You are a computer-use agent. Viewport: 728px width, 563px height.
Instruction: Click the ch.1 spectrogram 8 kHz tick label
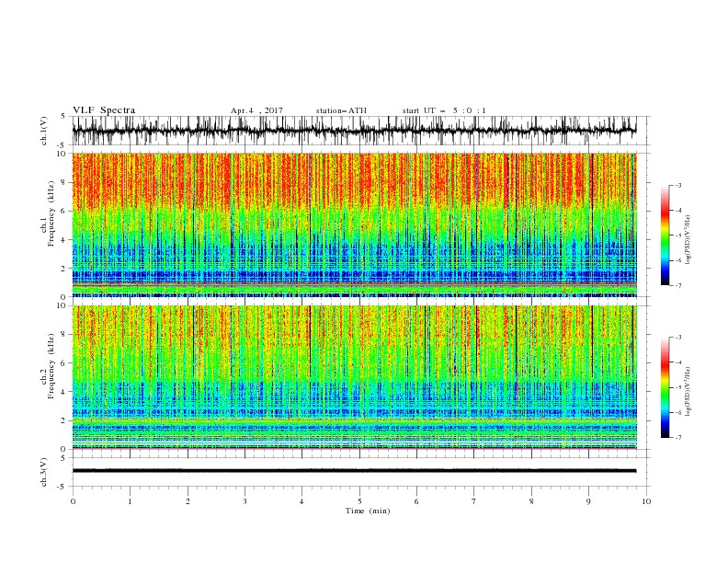[x=63, y=182]
